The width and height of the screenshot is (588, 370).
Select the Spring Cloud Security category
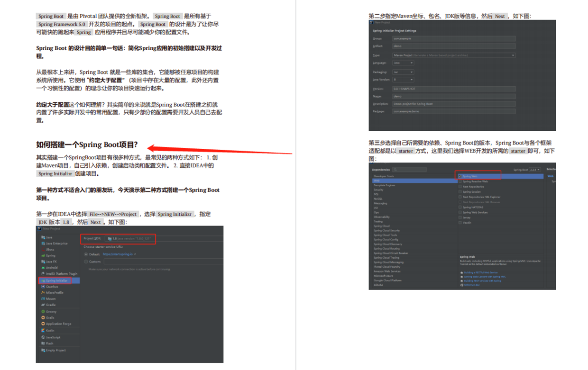(387, 231)
